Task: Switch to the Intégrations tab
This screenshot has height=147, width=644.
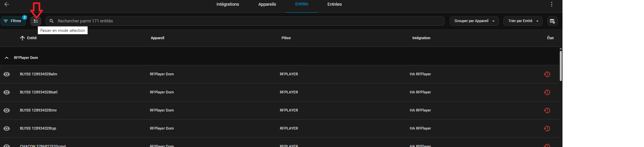Action: (x=228, y=4)
